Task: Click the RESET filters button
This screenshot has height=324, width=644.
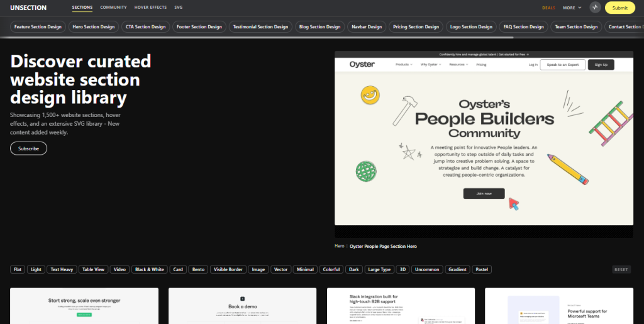Action: pos(621,269)
